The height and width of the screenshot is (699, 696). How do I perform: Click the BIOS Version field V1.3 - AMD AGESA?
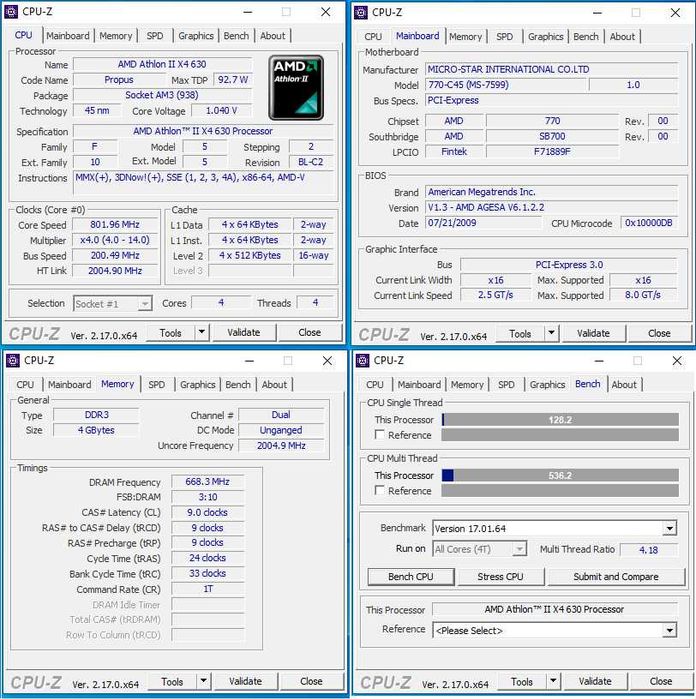coord(551,207)
